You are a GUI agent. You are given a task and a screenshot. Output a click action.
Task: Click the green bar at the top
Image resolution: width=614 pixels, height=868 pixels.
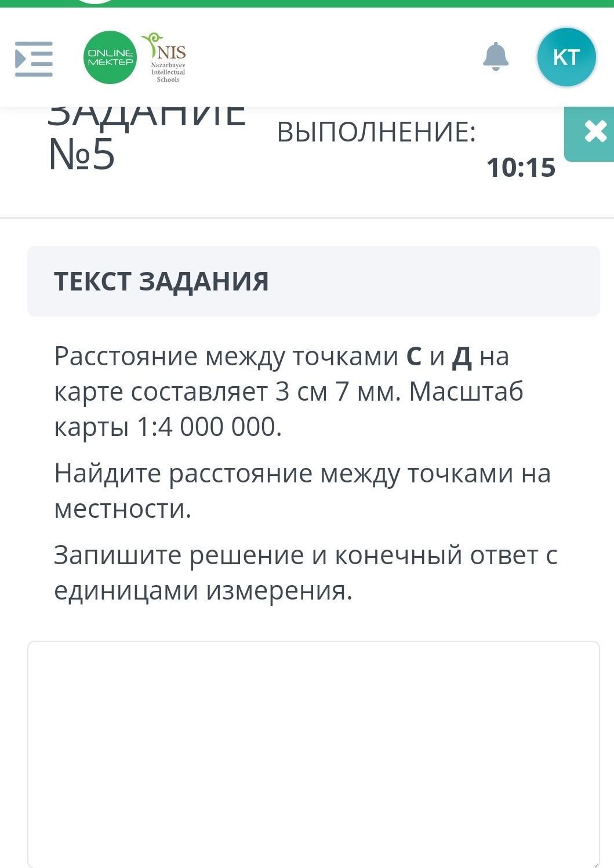(307, 3)
